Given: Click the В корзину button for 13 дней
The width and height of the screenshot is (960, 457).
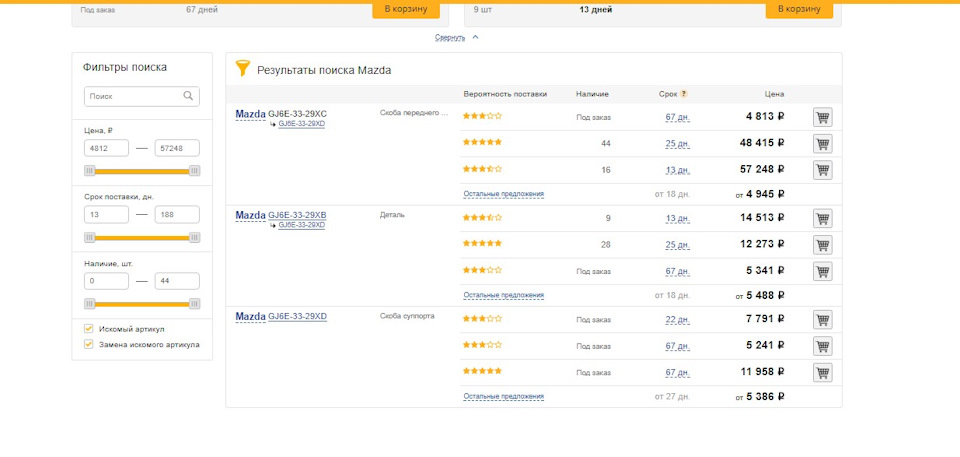Looking at the screenshot, I should click(x=799, y=9).
